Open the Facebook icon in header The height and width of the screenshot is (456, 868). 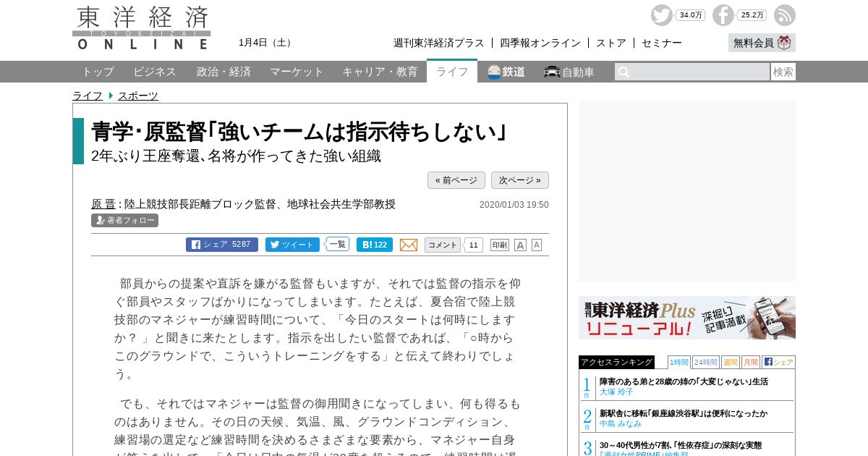point(723,15)
